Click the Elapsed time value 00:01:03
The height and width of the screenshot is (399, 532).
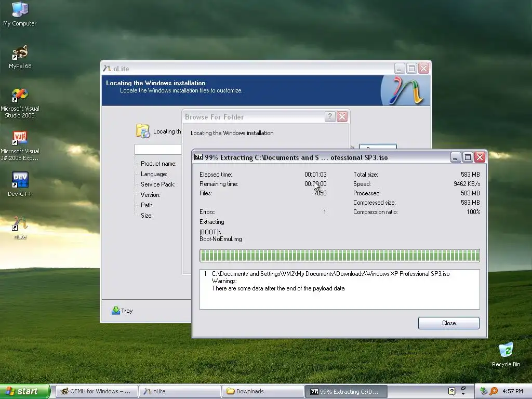point(315,175)
